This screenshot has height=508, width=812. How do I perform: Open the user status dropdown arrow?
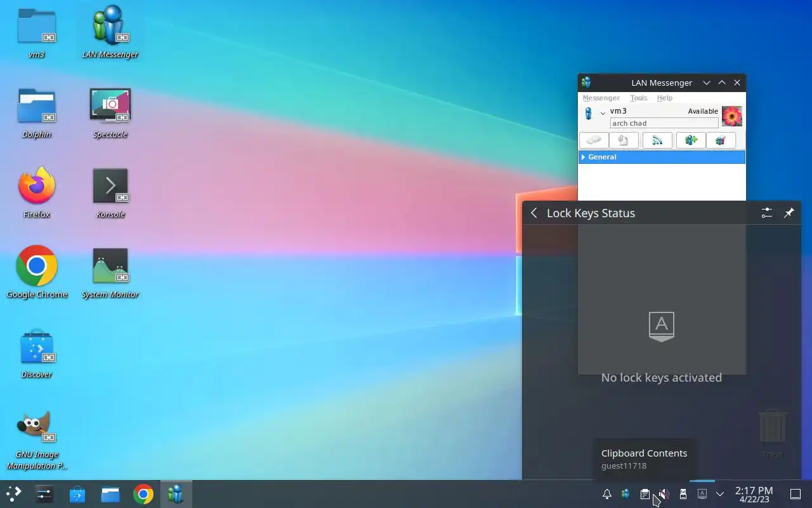tap(603, 114)
